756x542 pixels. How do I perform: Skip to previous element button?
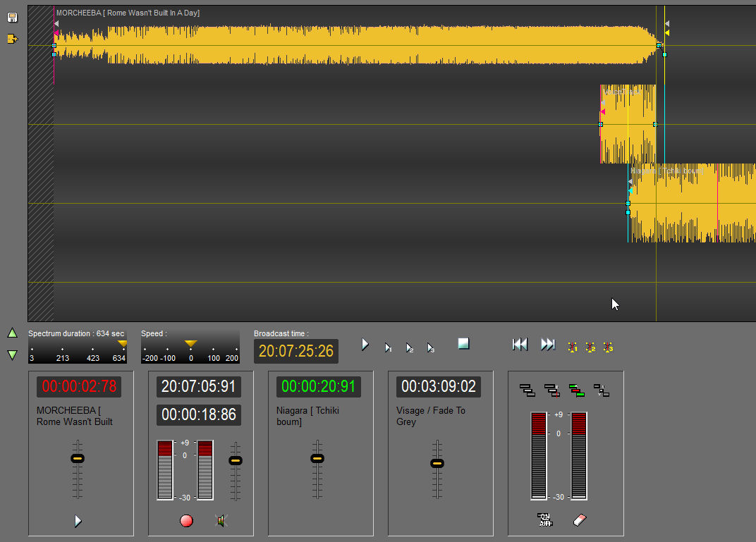click(x=520, y=344)
